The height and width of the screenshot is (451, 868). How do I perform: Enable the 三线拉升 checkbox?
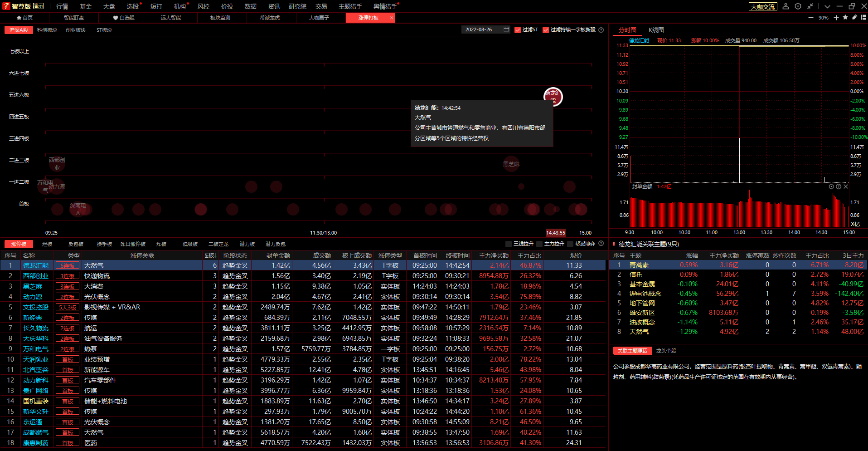(x=509, y=244)
